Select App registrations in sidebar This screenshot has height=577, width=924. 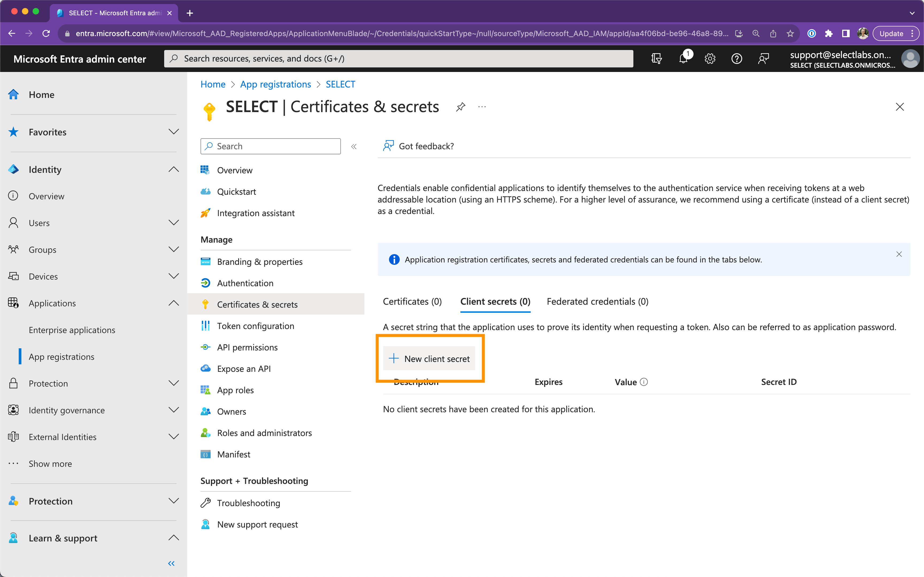[61, 357]
